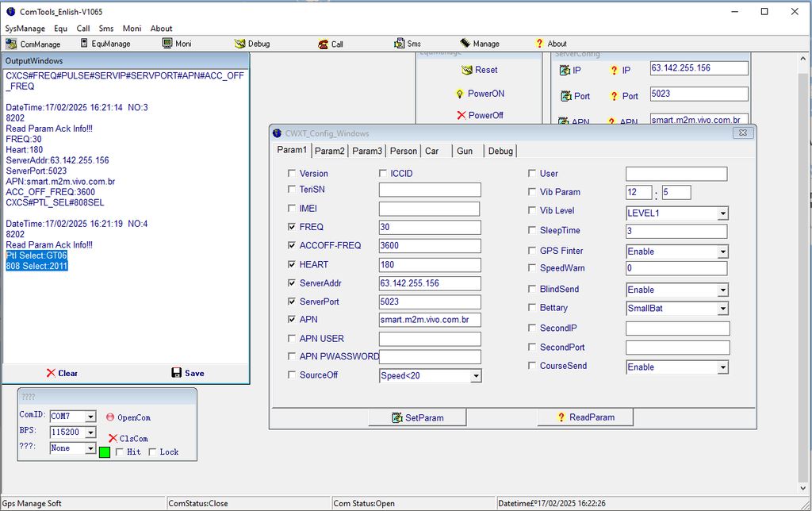Open the ComID COM7 dropdown

point(90,417)
